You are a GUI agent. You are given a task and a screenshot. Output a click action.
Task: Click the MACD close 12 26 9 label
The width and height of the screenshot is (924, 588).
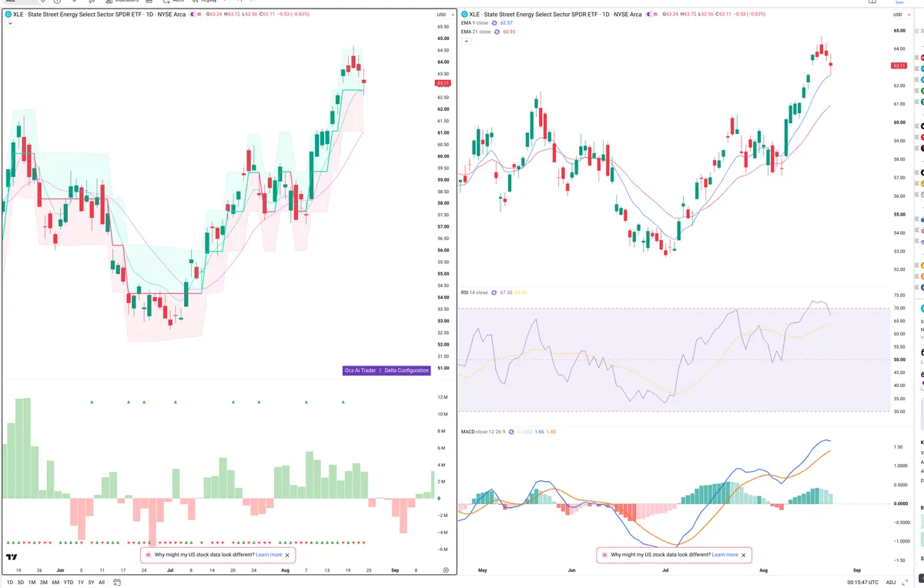(483, 432)
